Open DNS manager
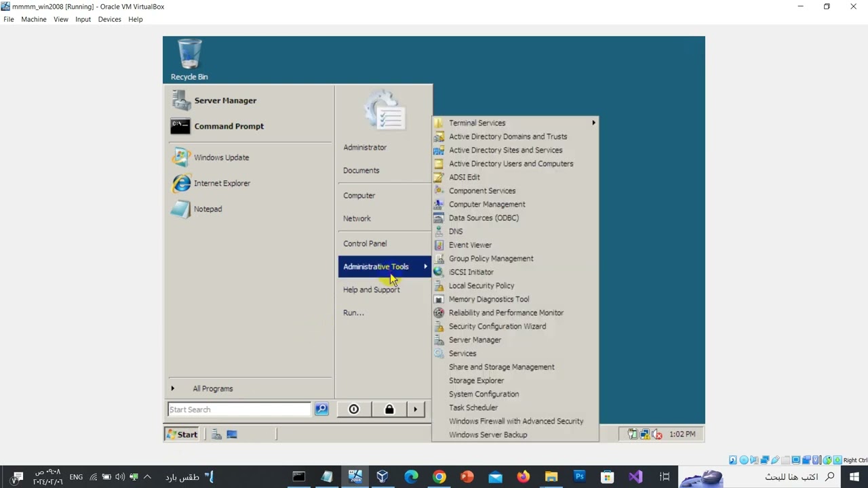The image size is (868, 488). [x=515, y=231]
